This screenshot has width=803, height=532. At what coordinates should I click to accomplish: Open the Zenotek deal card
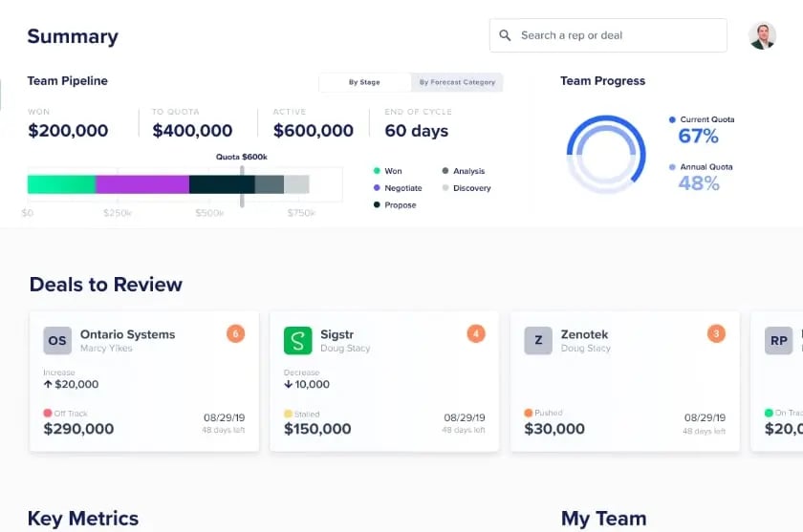tap(625, 382)
